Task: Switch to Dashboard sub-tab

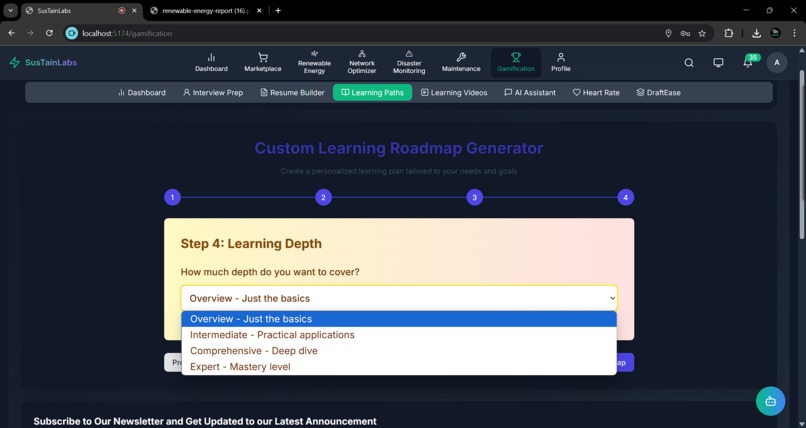Action: point(142,92)
